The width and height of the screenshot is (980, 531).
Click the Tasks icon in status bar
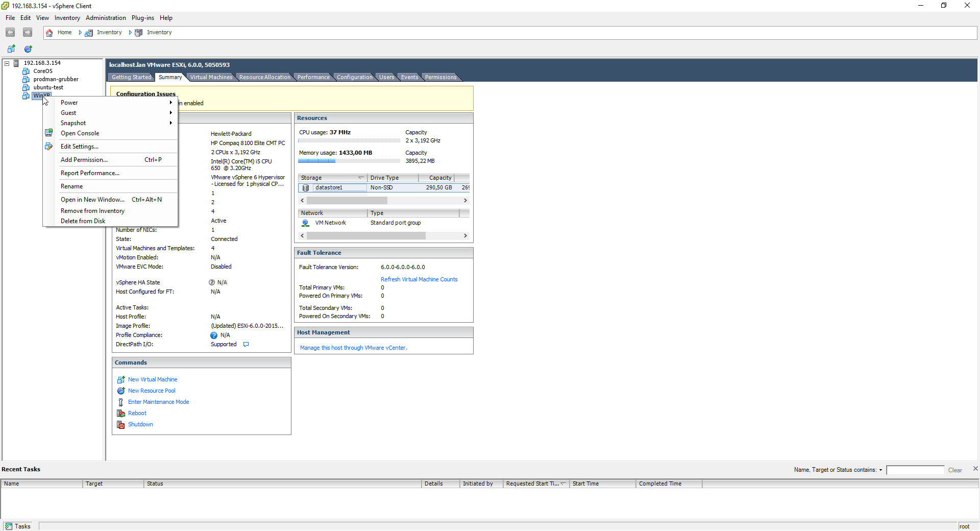(9, 526)
